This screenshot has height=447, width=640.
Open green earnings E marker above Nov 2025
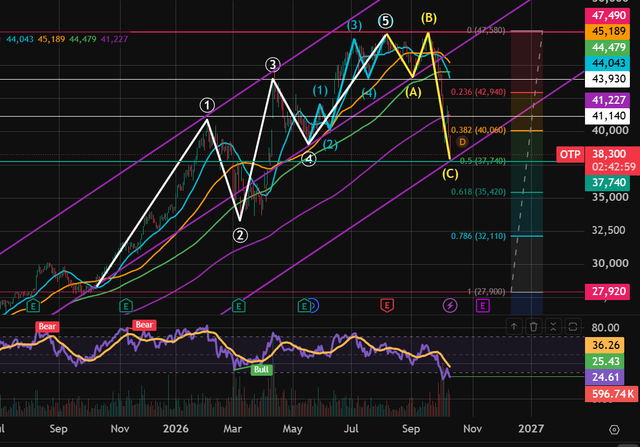pyautogui.click(x=126, y=305)
